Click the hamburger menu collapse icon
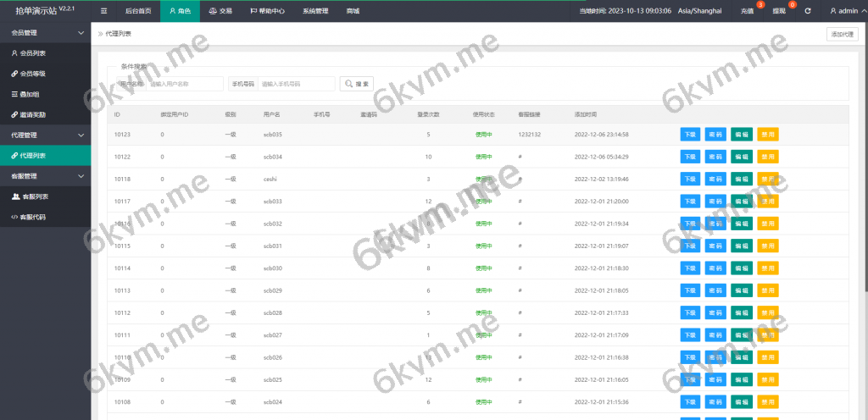 103,11
